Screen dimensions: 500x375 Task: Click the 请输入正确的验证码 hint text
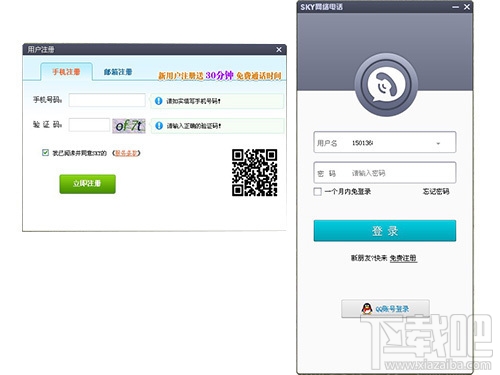click(x=194, y=126)
